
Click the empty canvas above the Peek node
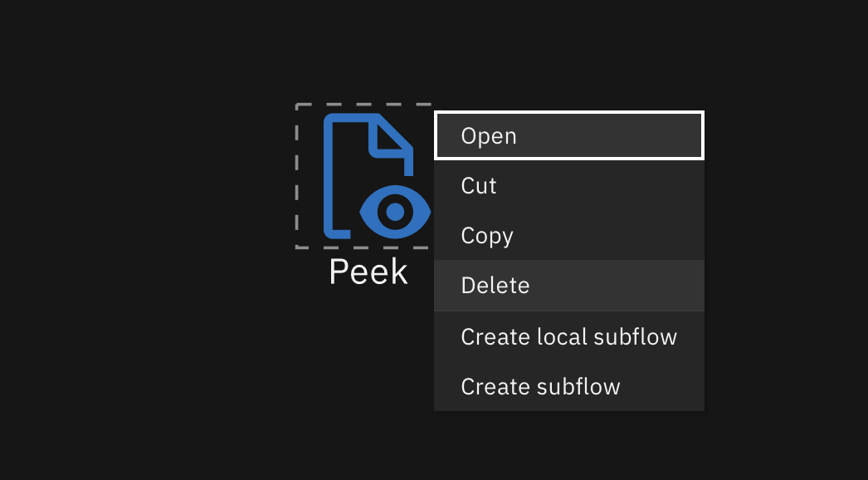point(365,50)
